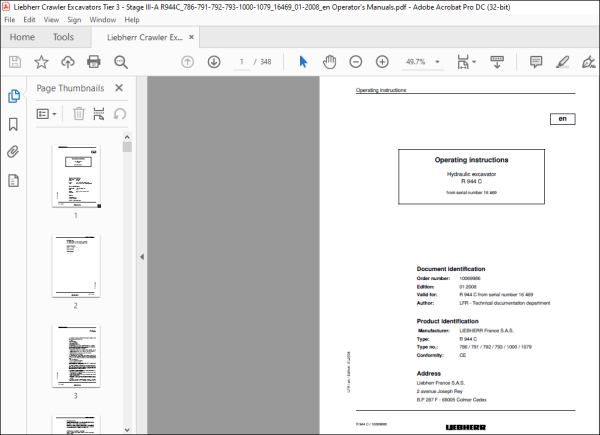Switch to the Home tab
This screenshot has width=600, height=435.
pyautogui.click(x=22, y=37)
